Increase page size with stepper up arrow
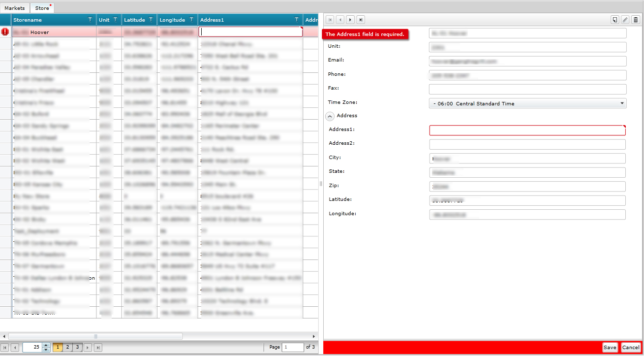 [46, 345]
